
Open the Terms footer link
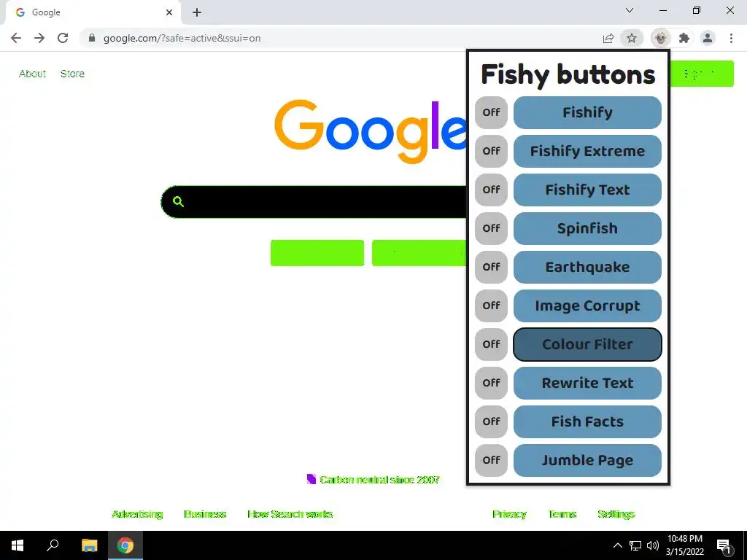pyautogui.click(x=562, y=514)
